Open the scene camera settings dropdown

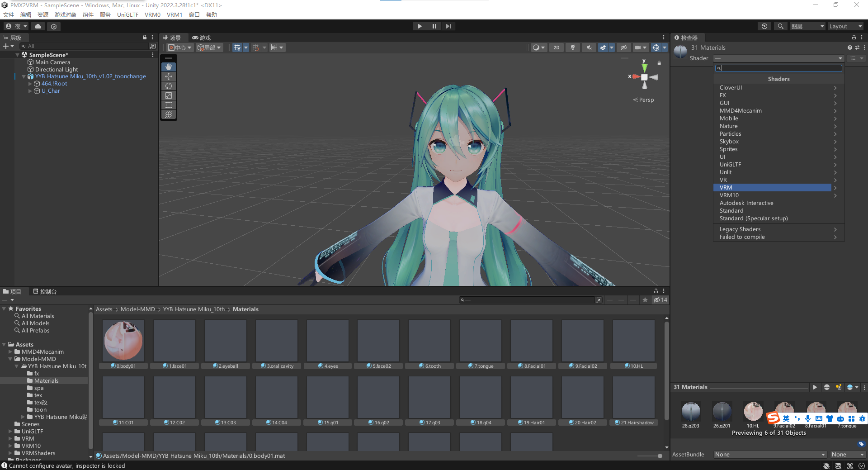641,47
